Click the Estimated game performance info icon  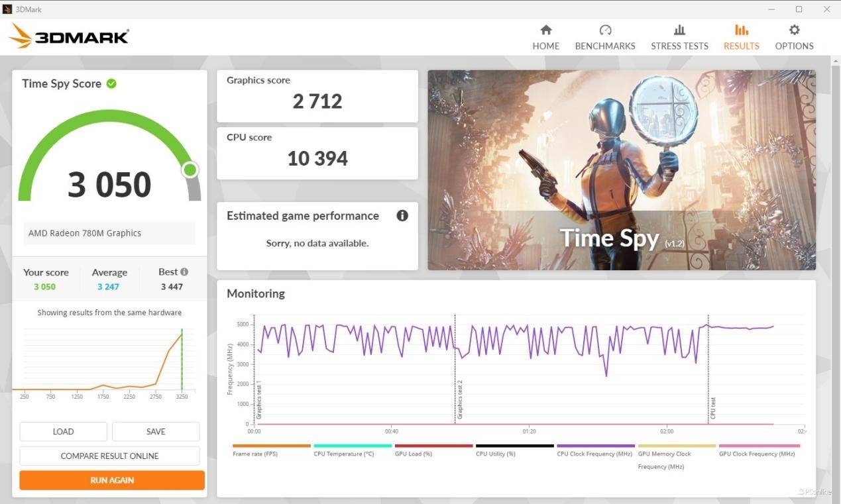tap(402, 216)
